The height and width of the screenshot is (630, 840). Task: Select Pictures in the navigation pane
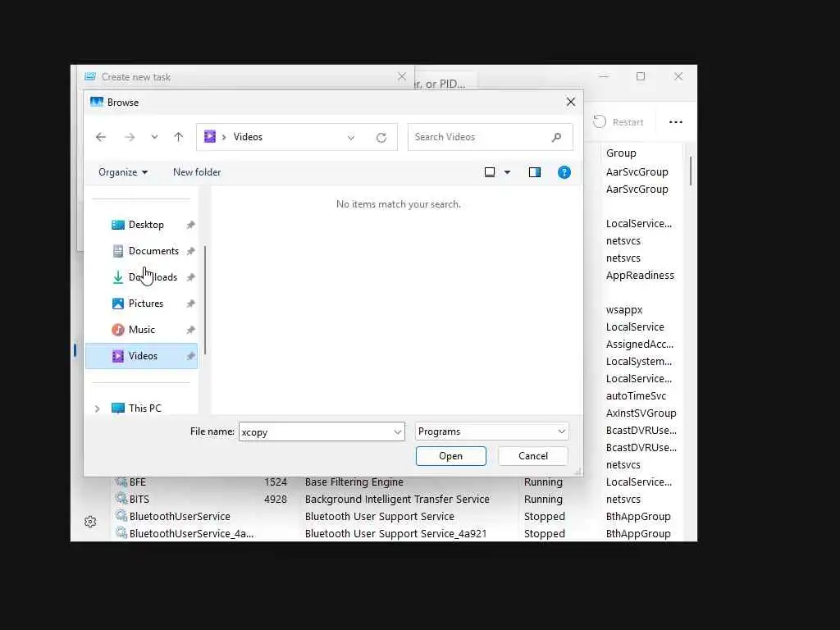pos(143,304)
